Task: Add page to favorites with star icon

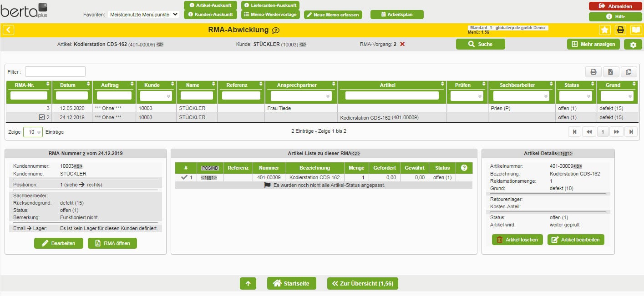Action: (604, 30)
